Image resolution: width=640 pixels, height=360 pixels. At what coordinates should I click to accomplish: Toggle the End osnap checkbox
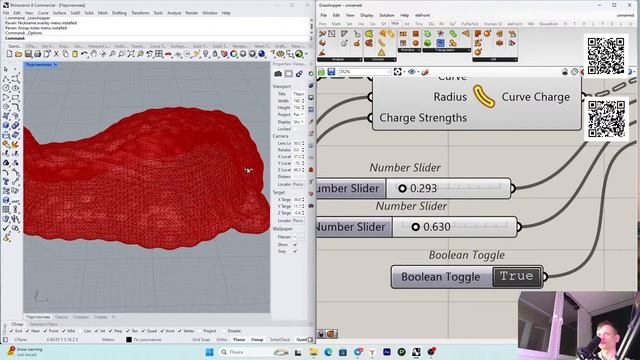click(11, 331)
